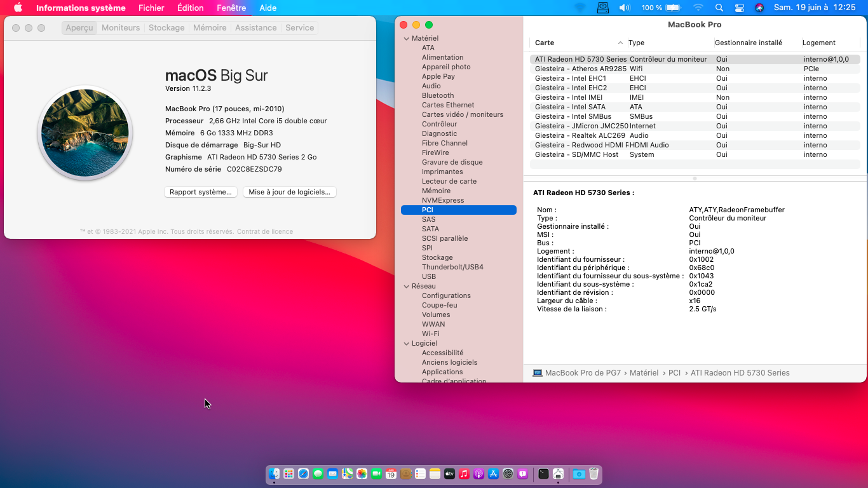Image resolution: width=868 pixels, height=488 pixels.
Task: Open the App Store from the Dock
Action: (x=493, y=473)
